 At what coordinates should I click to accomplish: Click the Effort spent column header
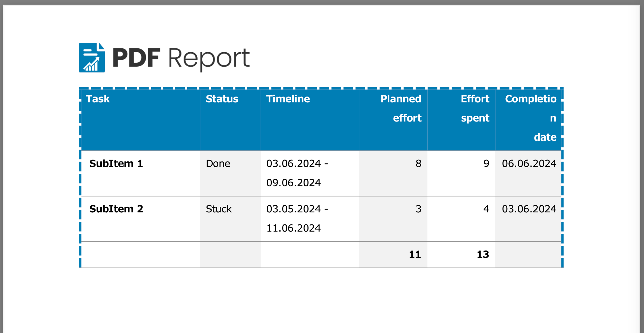[475, 108]
